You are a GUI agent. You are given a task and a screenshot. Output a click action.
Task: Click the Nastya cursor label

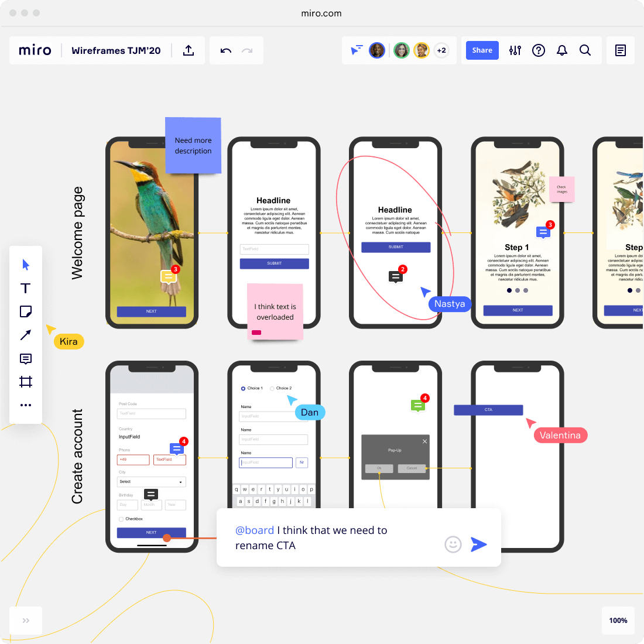450,304
